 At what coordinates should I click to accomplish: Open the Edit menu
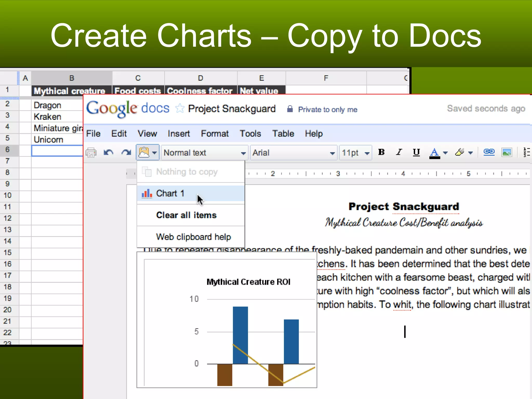coord(119,134)
